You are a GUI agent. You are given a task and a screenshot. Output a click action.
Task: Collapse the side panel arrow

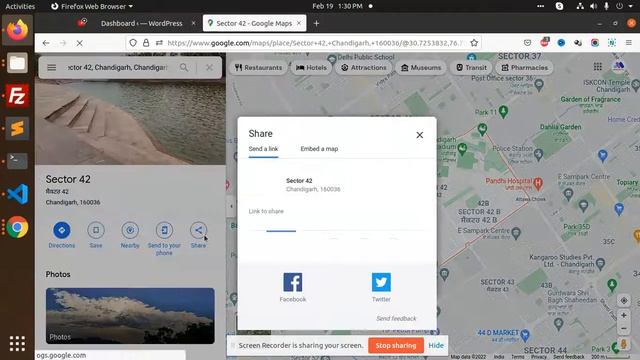click(231, 206)
